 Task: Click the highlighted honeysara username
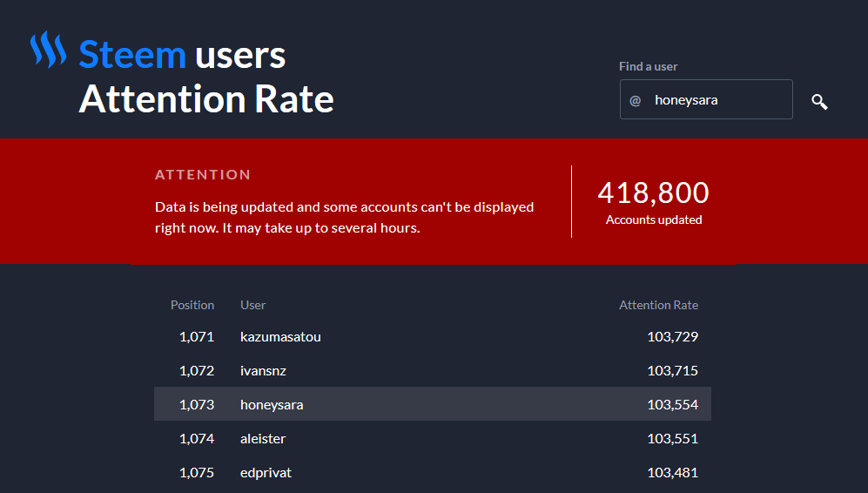pyautogui.click(x=272, y=404)
